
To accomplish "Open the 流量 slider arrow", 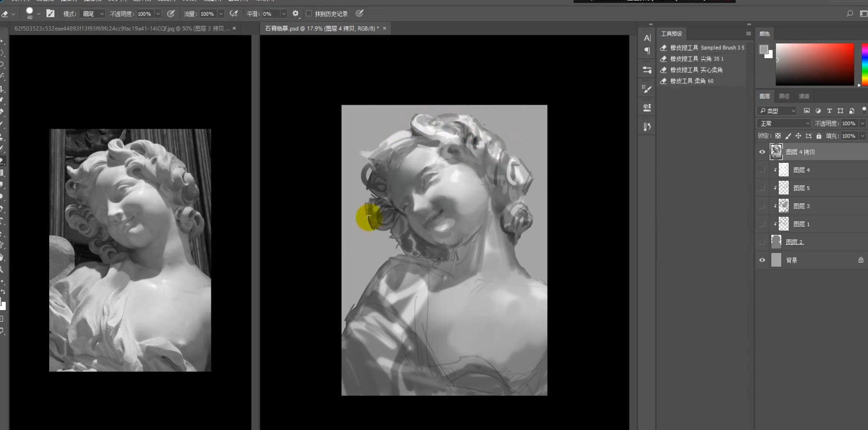I will [x=221, y=14].
